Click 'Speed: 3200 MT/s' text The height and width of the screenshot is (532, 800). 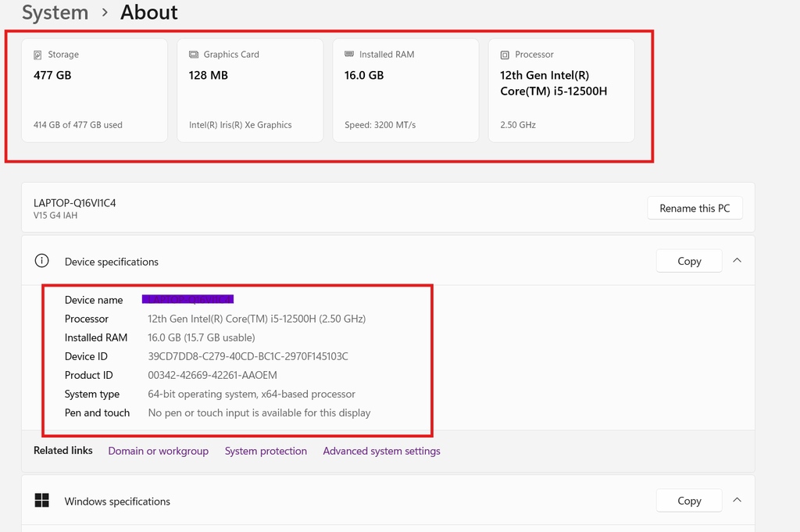pyautogui.click(x=380, y=125)
